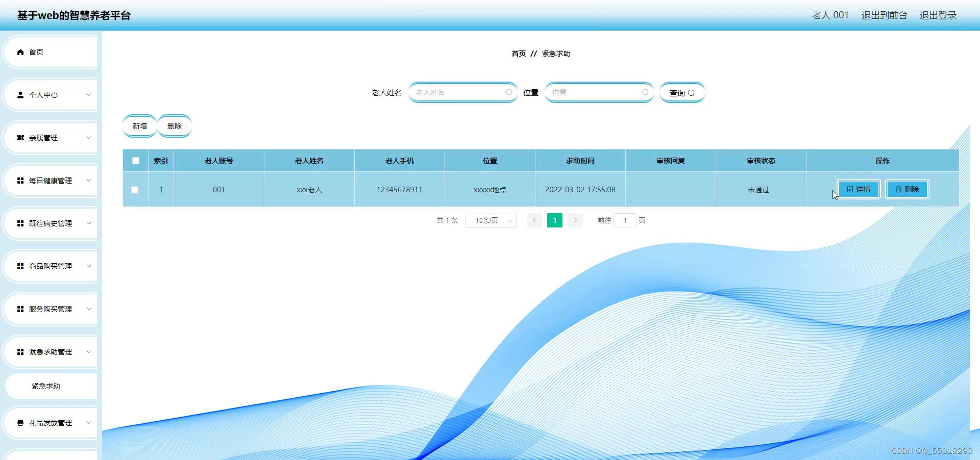
Task: Expand the 礼品发放管理 chevron
Action: pyautogui.click(x=89, y=423)
